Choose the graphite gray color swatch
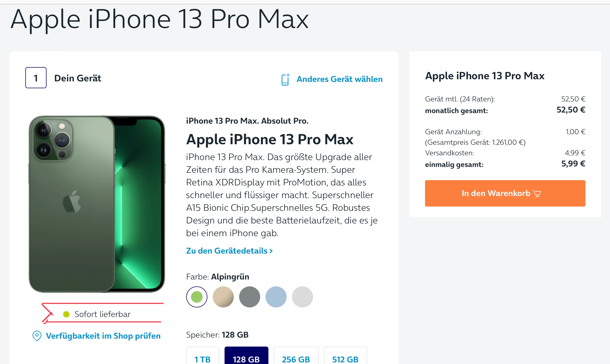The image size is (610, 364). click(250, 297)
